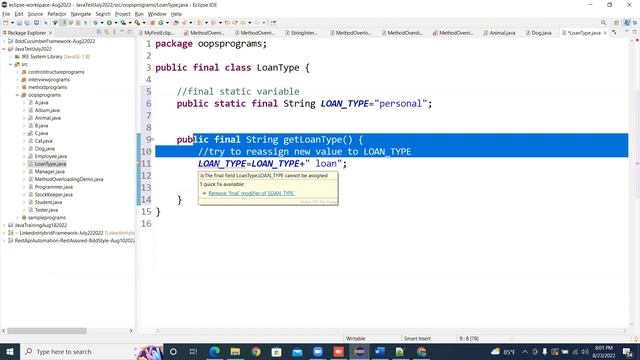Collapse the JavaTestJuly2022 project

[x=4, y=49]
